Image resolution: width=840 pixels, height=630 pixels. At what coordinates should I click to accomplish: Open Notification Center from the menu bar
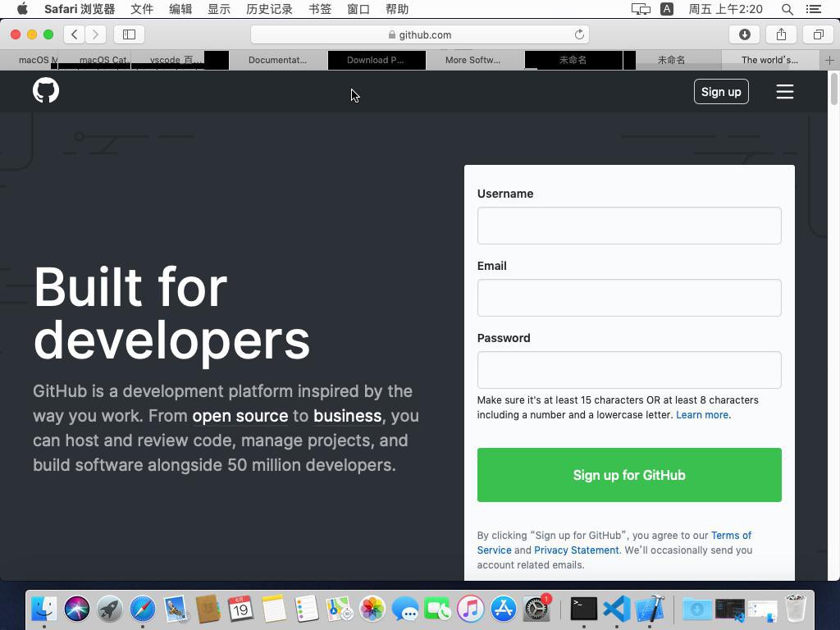[x=814, y=9]
